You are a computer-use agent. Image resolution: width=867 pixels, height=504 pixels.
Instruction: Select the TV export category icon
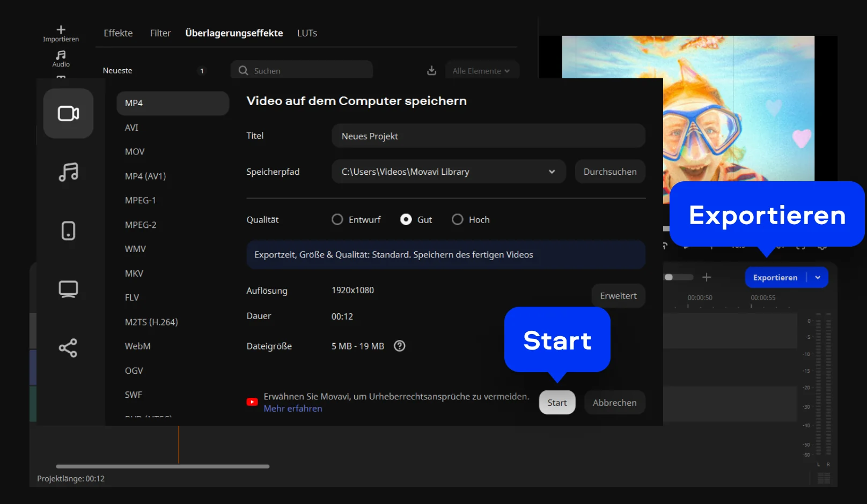(68, 289)
